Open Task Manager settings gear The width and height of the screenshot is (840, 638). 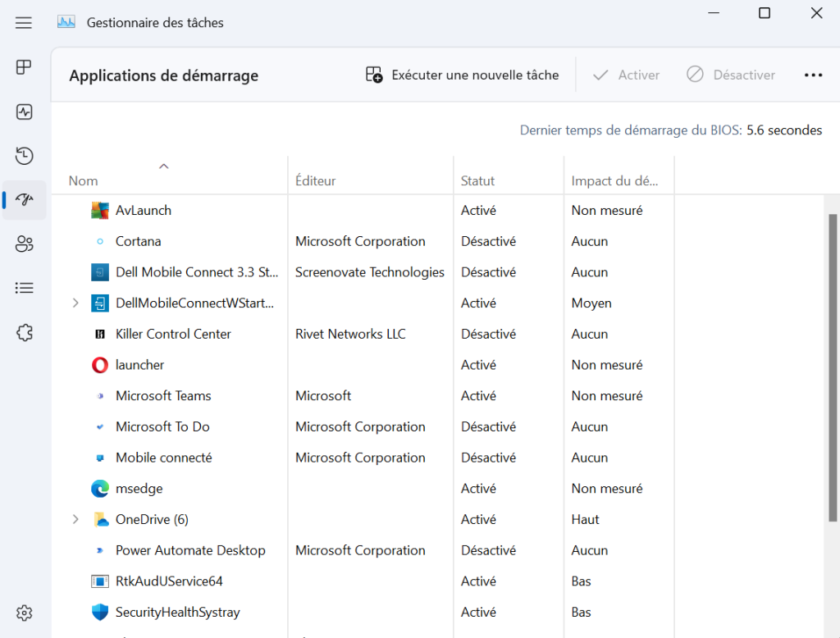(x=24, y=613)
